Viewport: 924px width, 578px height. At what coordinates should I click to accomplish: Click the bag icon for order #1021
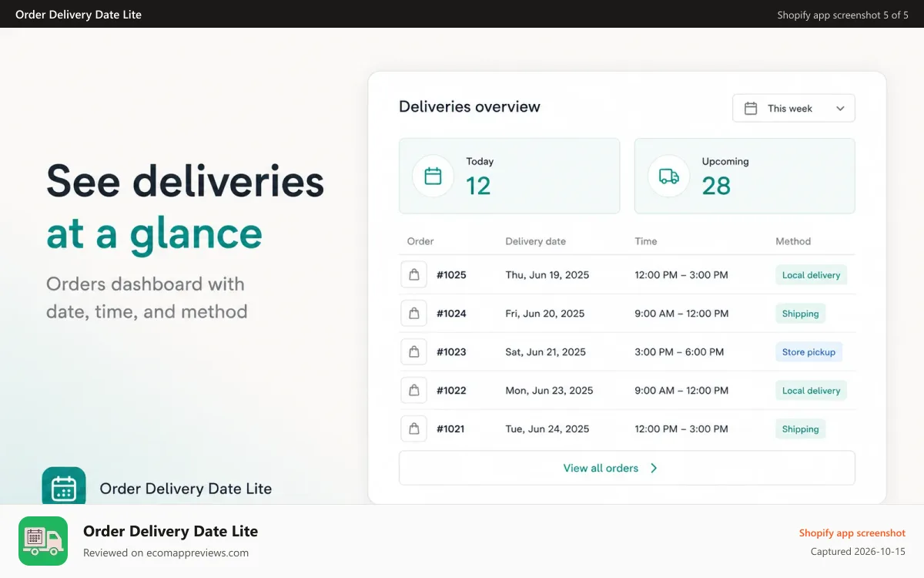[x=413, y=428]
